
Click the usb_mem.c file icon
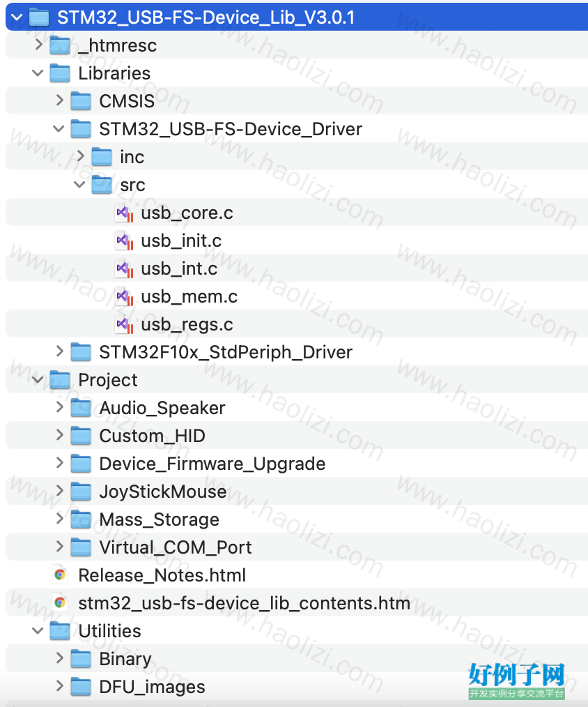click(x=124, y=296)
